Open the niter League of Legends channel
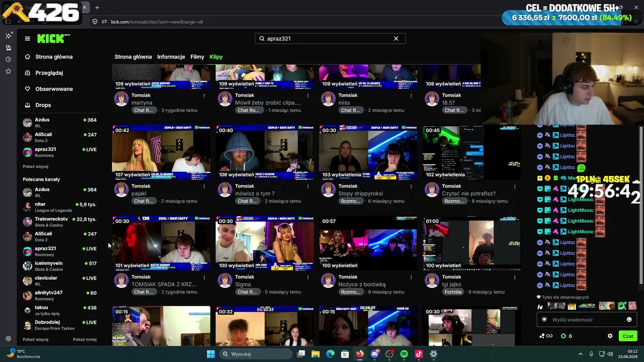The height and width of the screenshot is (362, 644). click(x=59, y=207)
